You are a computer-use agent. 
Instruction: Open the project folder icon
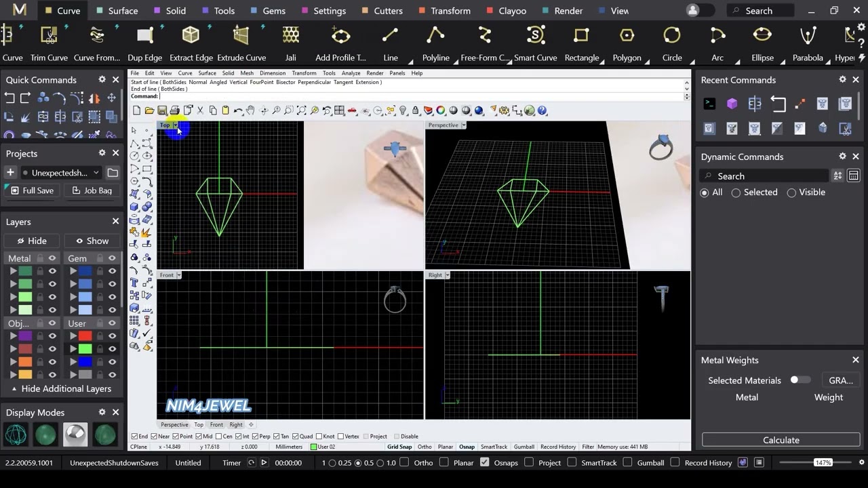[113, 173]
